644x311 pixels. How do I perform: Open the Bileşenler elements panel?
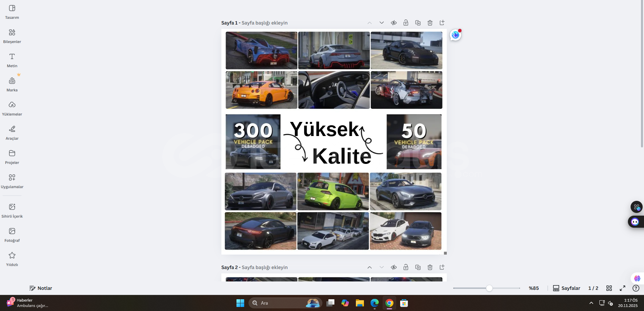12,36
